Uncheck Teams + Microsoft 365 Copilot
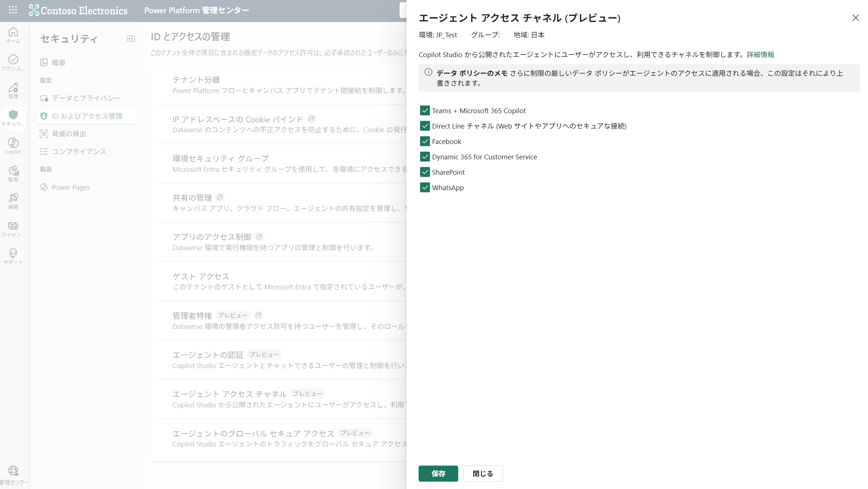This screenshot has width=868, height=489. pos(425,110)
